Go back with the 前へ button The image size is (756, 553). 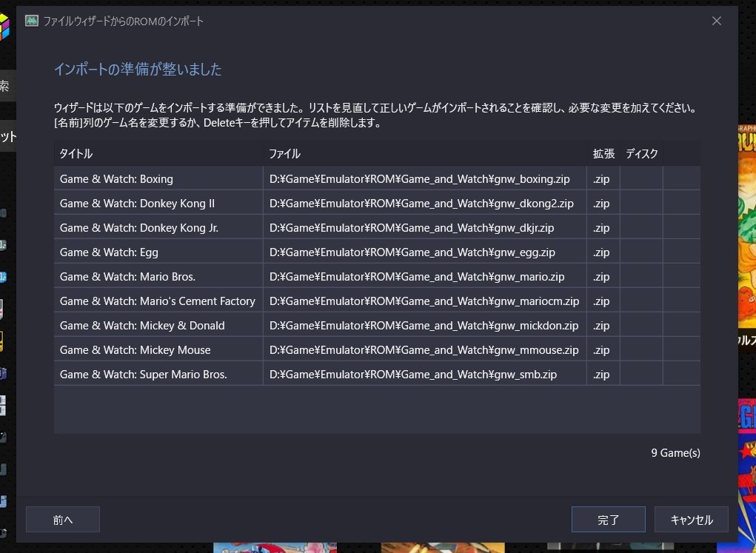[63, 520]
